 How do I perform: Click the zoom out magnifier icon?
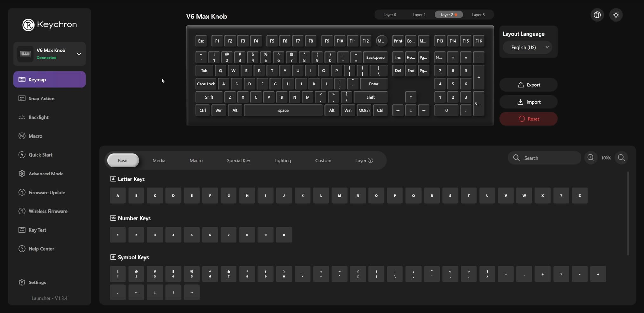point(621,158)
